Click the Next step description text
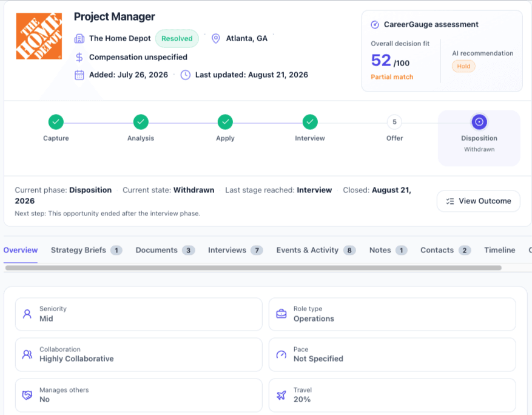This screenshot has width=532, height=415. (107, 214)
